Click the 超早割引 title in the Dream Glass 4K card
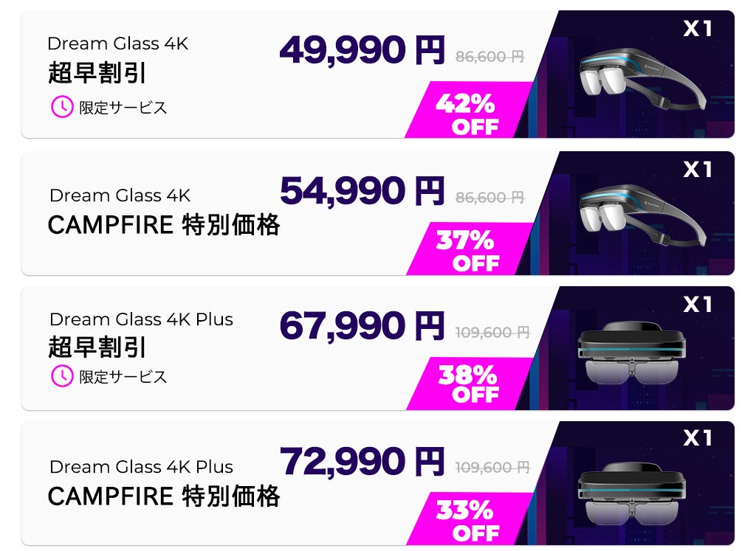 coord(97,74)
